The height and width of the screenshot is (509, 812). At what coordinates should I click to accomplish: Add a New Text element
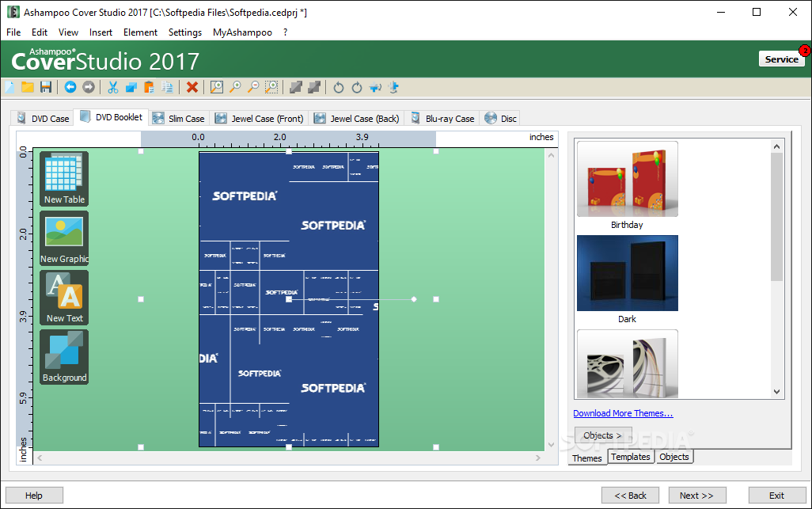pos(64,298)
